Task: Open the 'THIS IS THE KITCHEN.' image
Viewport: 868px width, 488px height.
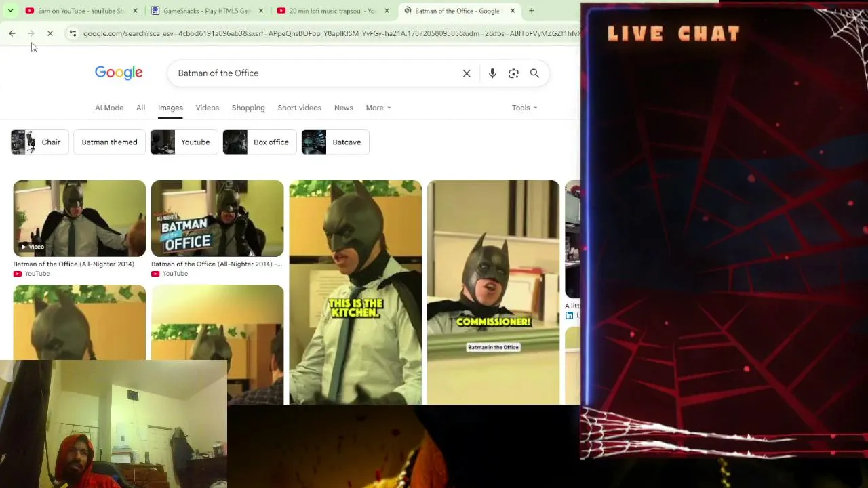Action: [355, 292]
